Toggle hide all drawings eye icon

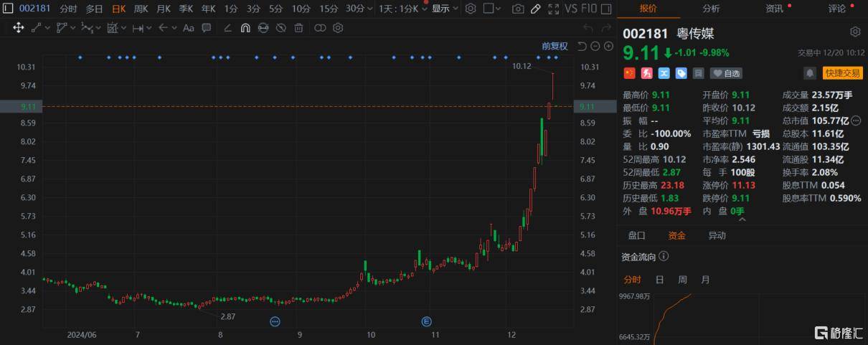280,28
